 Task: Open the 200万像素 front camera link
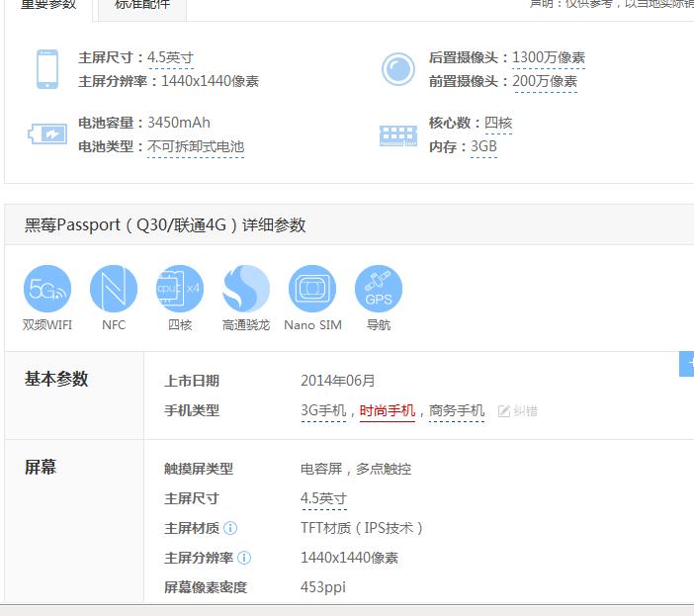point(545,81)
